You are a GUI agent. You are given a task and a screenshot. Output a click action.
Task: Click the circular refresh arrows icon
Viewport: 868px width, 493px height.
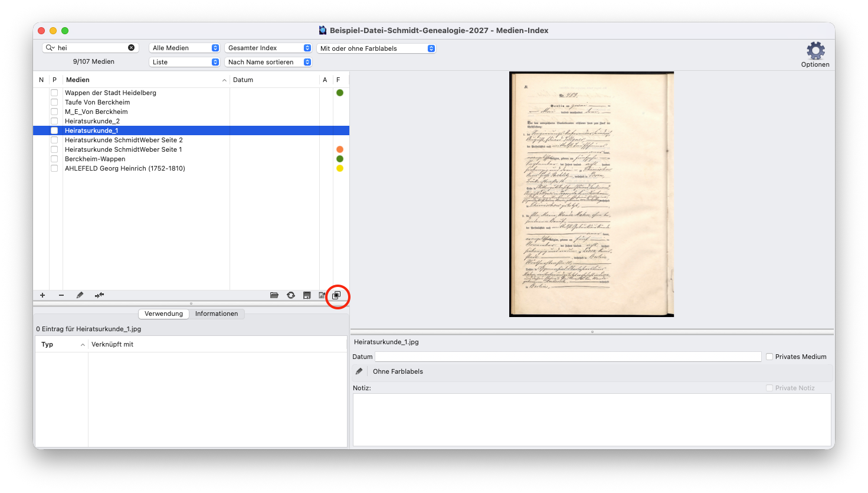tap(291, 295)
